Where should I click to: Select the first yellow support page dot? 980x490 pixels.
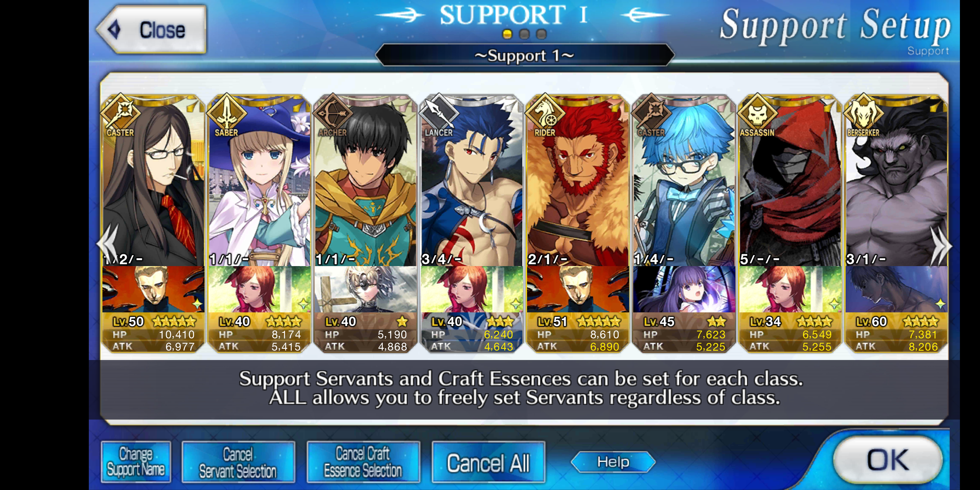[507, 34]
